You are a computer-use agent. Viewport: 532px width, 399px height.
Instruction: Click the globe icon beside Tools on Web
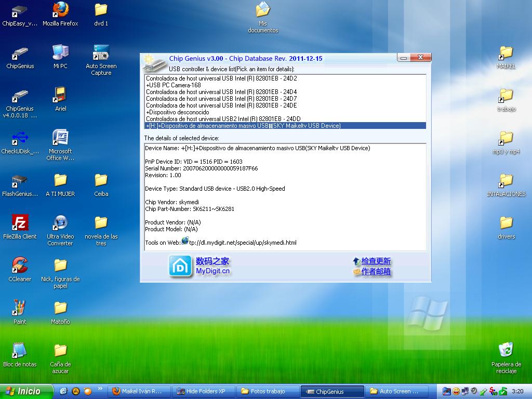186,241
